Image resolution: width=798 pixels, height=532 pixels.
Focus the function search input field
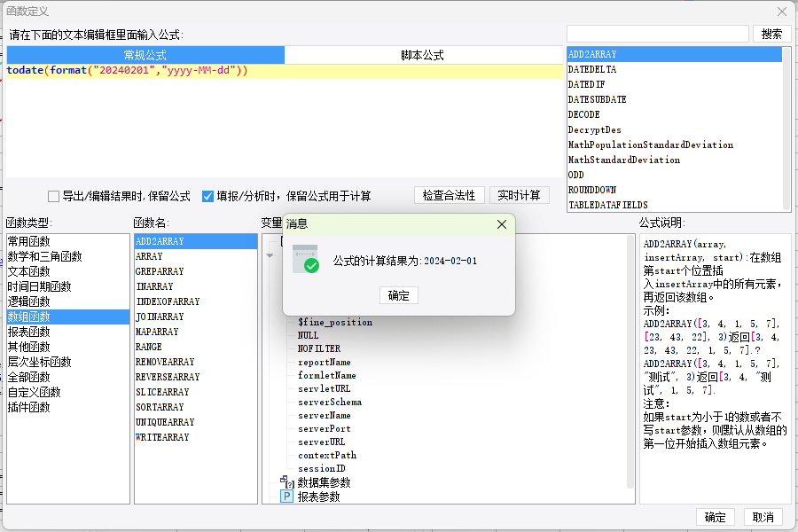(658, 34)
